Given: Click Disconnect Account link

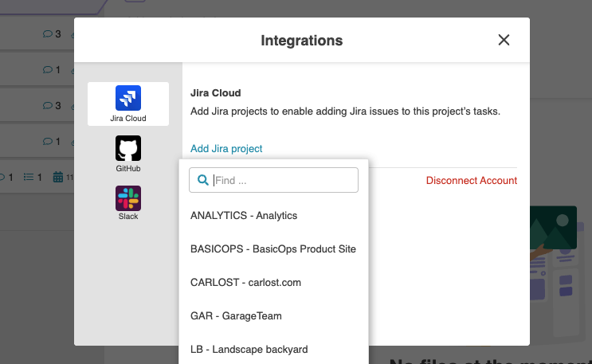Looking at the screenshot, I should click(471, 181).
